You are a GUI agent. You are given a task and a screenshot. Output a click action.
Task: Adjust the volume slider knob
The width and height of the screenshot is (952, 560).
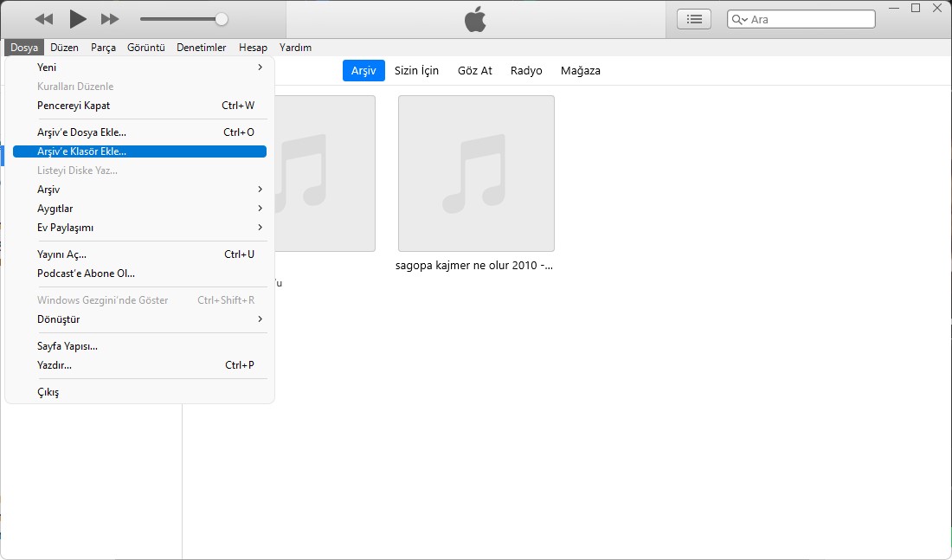coord(222,19)
